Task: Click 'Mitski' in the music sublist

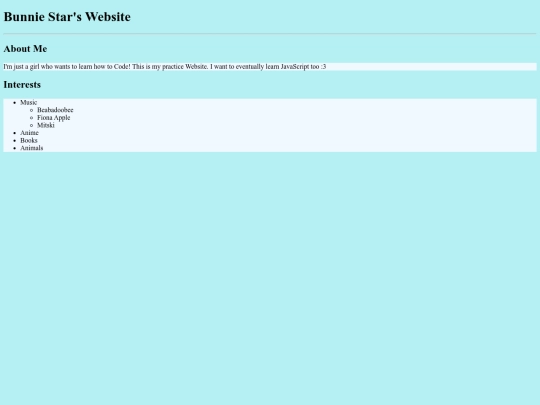Action: point(46,125)
